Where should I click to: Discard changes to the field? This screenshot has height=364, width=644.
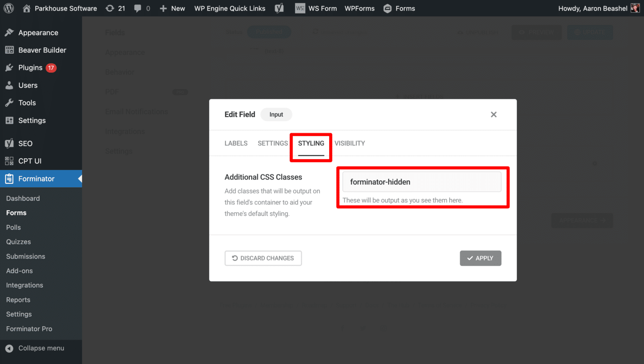[263, 258]
